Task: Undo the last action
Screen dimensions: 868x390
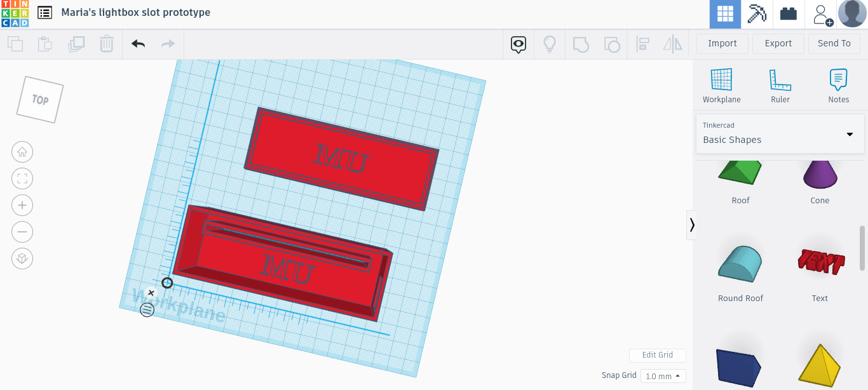Action: coord(138,44)
